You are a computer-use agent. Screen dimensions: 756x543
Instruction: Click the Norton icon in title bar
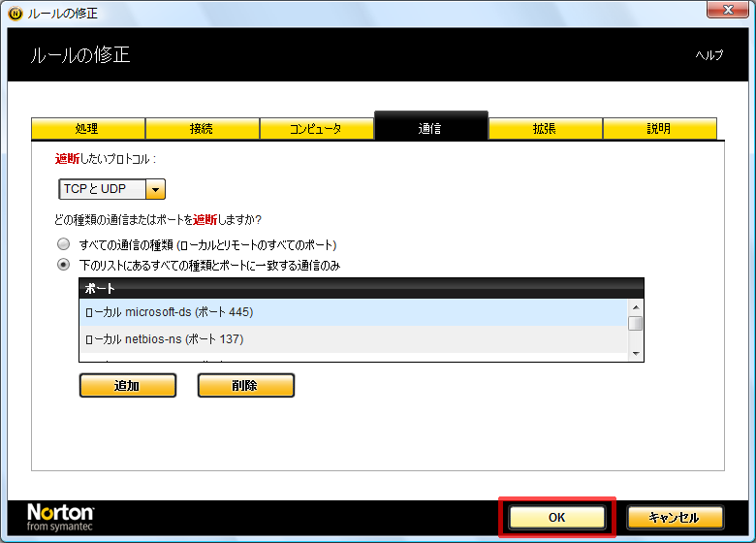pyautogui.click(x=15, y=14)
